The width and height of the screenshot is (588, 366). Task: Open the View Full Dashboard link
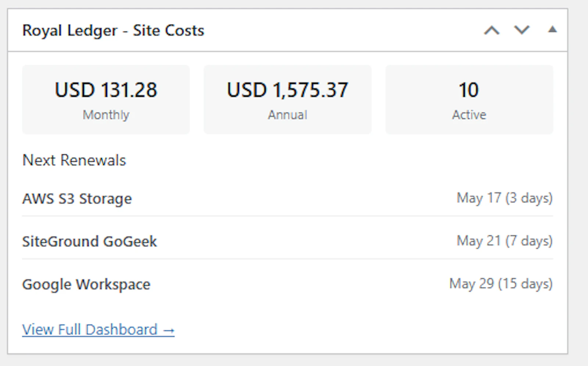tap(98, 329)
